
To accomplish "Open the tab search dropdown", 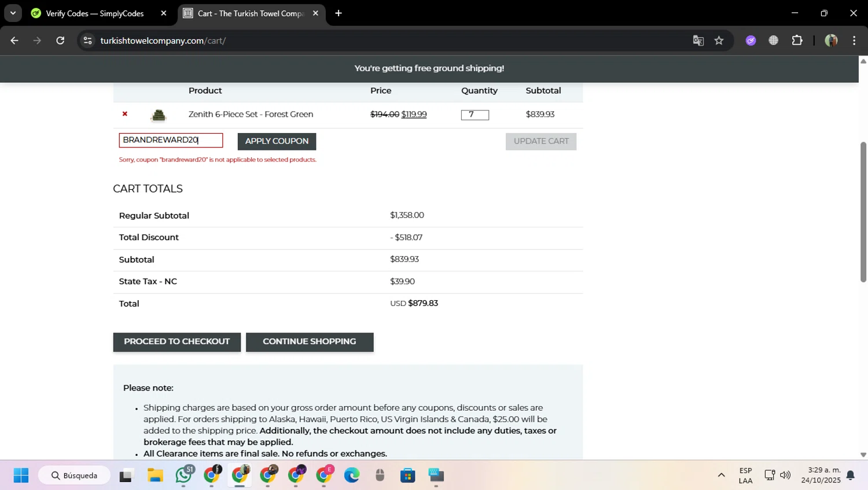I will tap(13, 13).
